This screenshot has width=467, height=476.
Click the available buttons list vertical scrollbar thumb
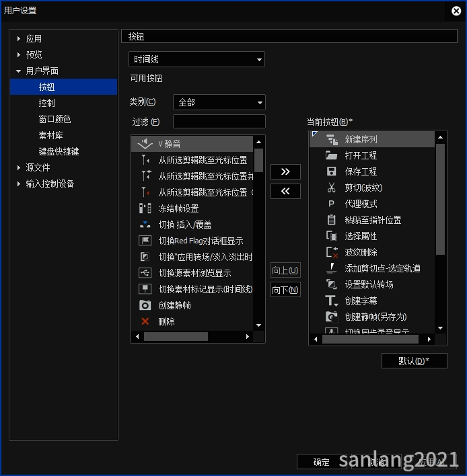point(258,160)
